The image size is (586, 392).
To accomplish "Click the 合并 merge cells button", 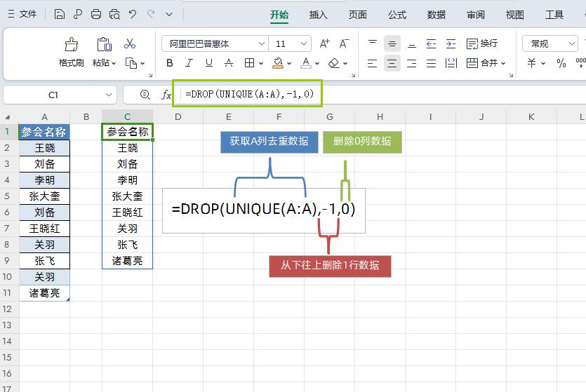I will pos(486,63).
